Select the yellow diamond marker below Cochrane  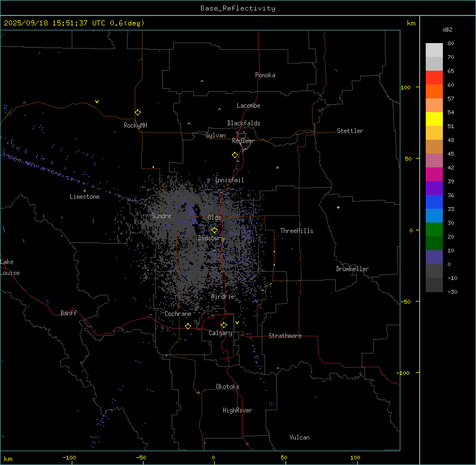click(188, 326)
